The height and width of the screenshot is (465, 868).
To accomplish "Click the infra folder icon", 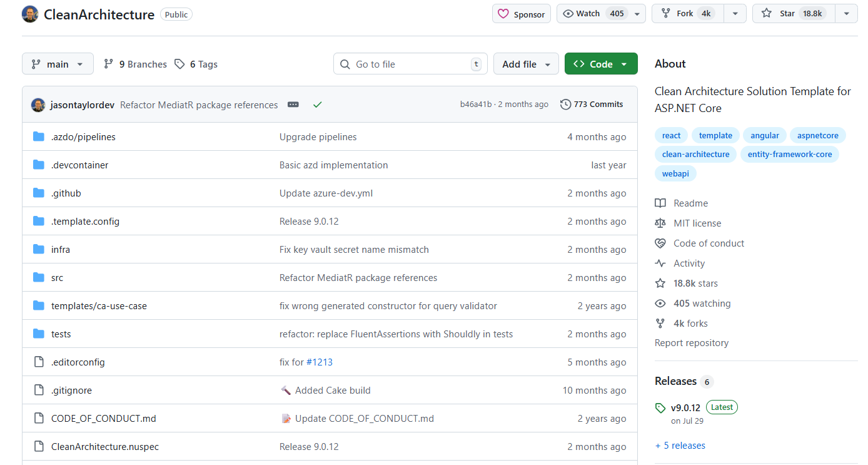I will [39, 249].
